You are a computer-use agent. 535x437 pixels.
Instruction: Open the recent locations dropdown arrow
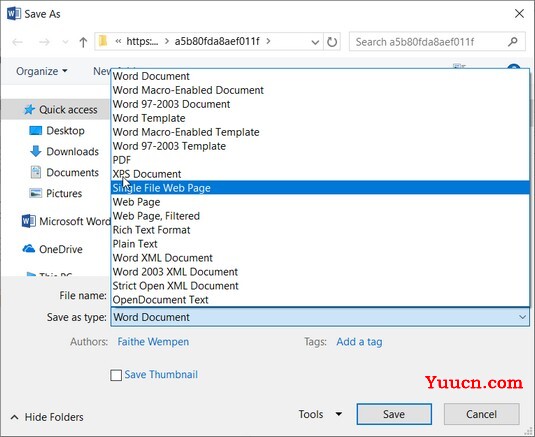65,42
